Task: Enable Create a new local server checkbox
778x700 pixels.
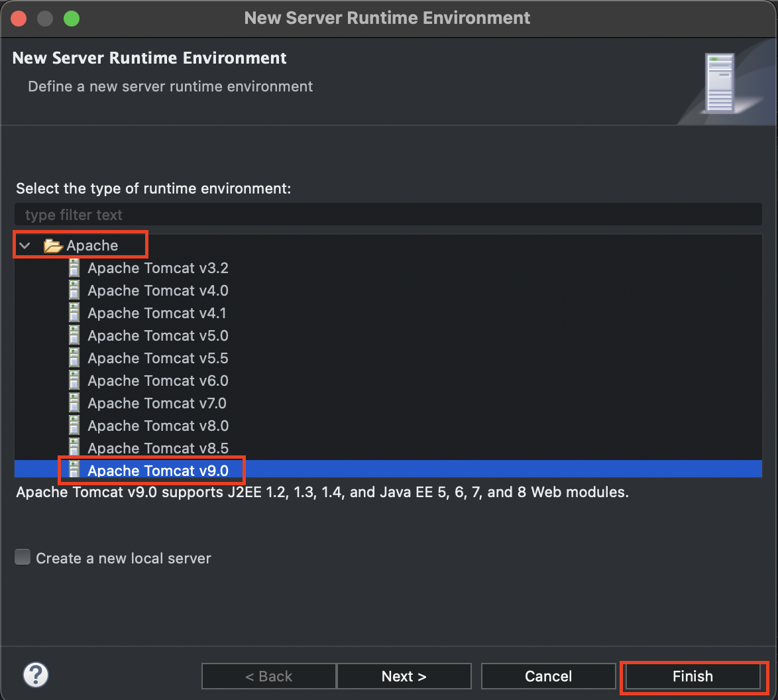Action: (x=23, y=557)
